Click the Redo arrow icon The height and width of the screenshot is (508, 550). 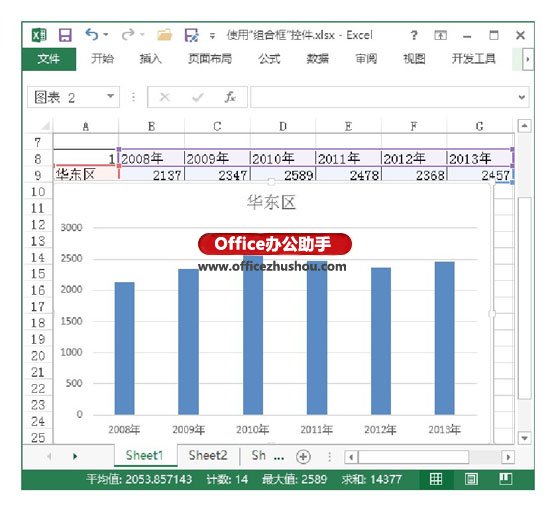click(x=128, y=34)
